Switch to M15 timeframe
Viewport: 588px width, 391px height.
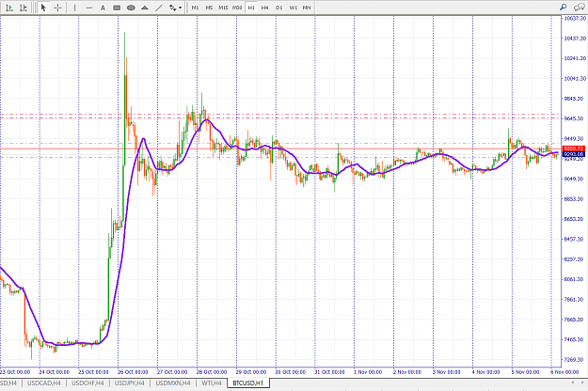click(x=223, y=8)
